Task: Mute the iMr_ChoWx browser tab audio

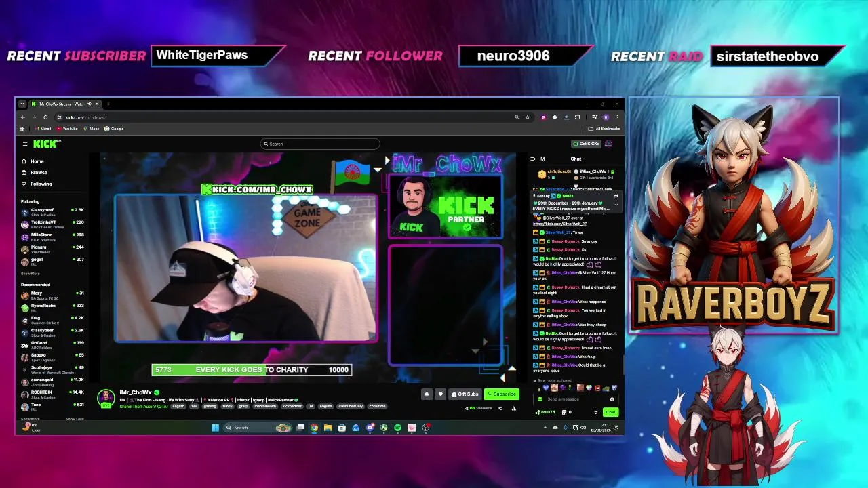Action: [90, 104]
